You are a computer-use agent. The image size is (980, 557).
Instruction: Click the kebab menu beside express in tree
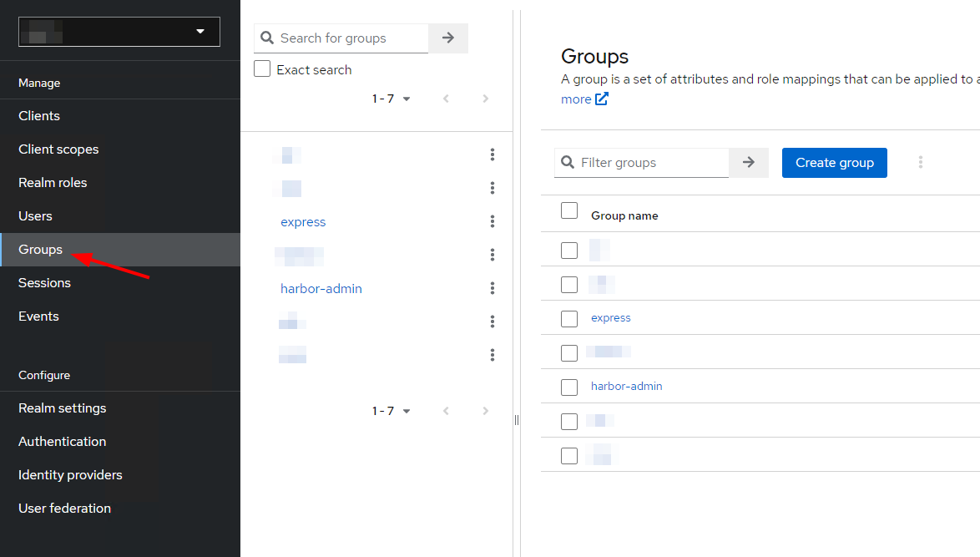click(493, 221)
